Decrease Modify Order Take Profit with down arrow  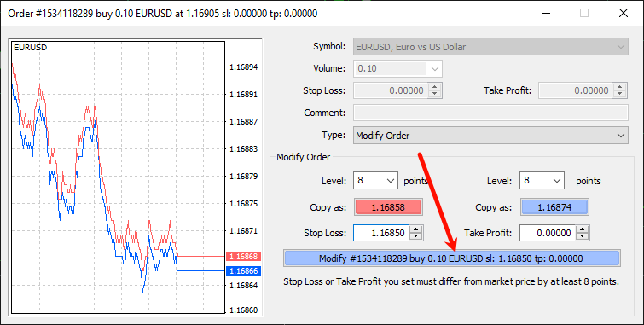pyautogui.click(x=583, y=236)
